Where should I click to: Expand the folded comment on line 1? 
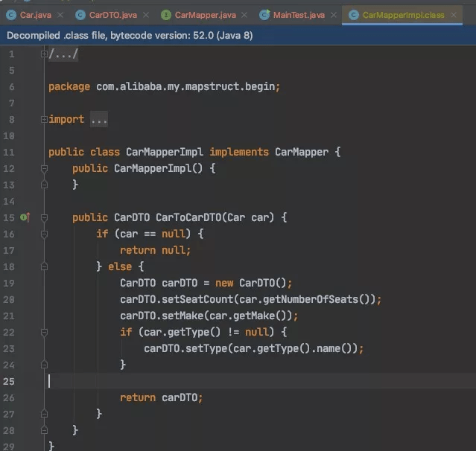click(x=44, y=54)
